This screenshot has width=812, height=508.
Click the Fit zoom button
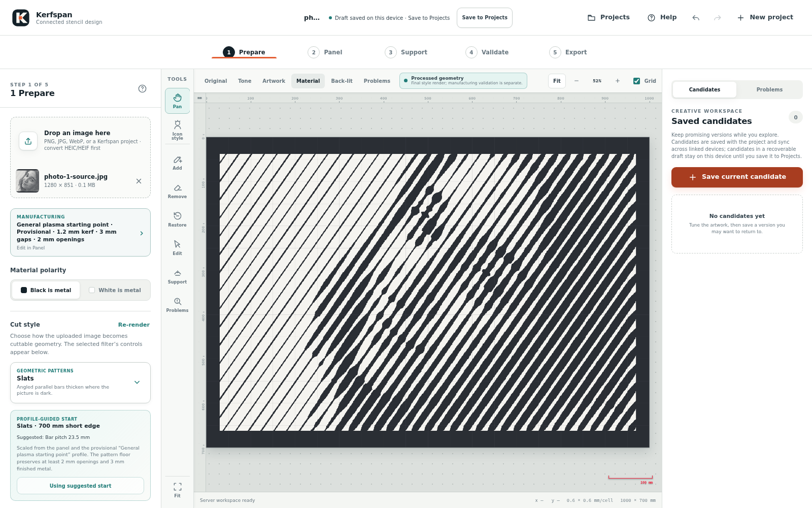coord(557,81)
